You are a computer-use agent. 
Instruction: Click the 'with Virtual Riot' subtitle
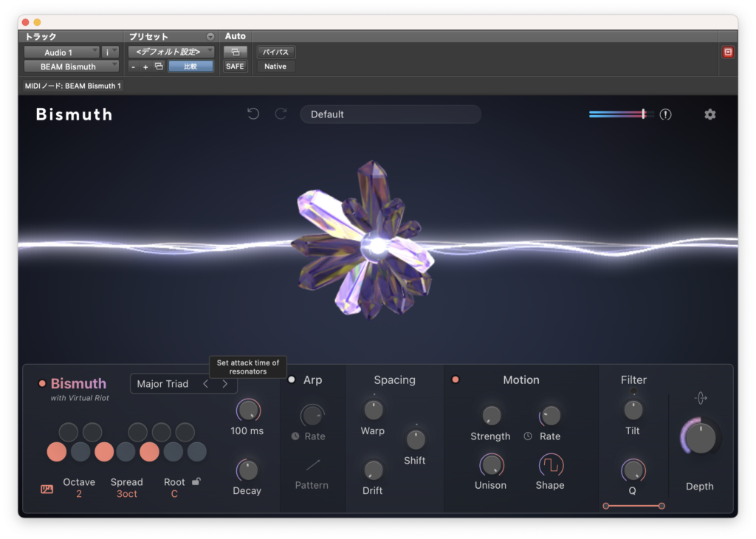(x=80, y=398)
